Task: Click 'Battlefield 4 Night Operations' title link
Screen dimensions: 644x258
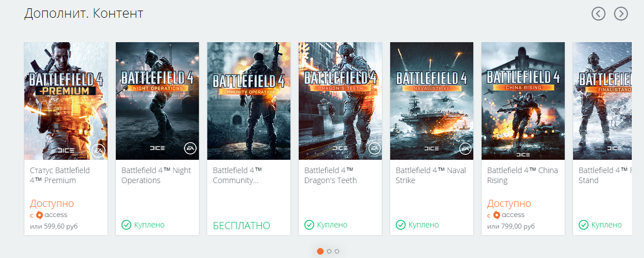Action: pyautogui.click(x=156, y=175)
